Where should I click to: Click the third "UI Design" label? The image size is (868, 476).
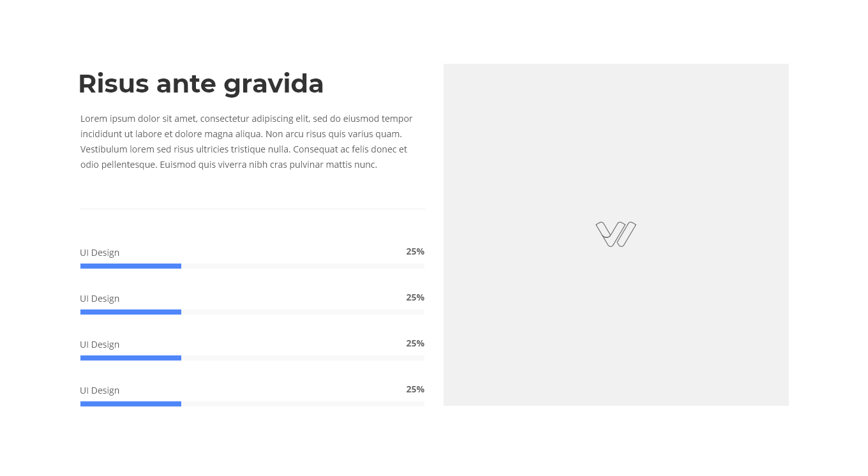100,345
